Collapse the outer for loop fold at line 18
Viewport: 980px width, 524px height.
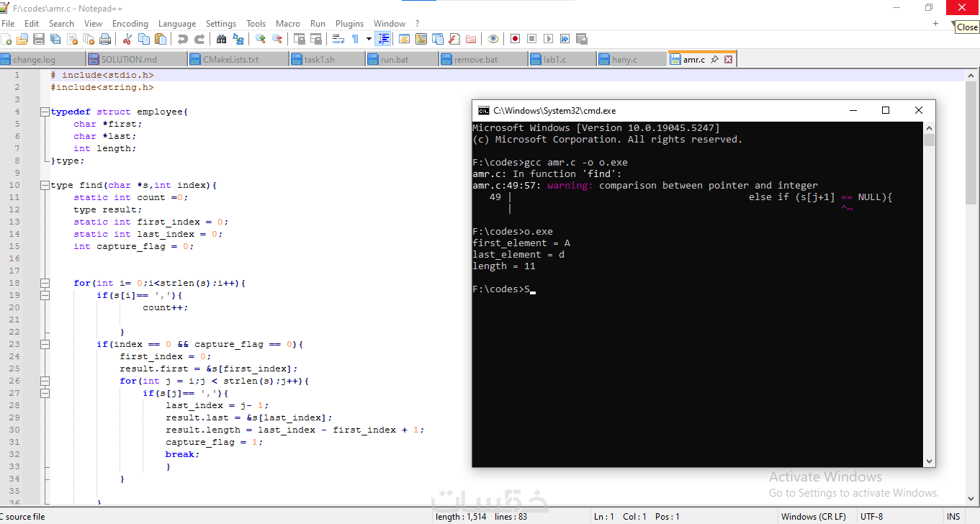point(45,283)
